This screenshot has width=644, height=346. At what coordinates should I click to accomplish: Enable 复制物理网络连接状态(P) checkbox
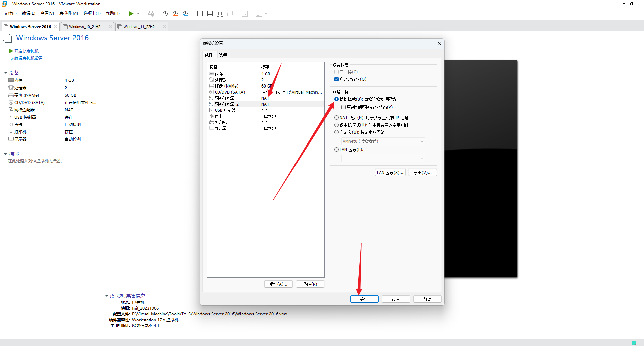point(343,107)
